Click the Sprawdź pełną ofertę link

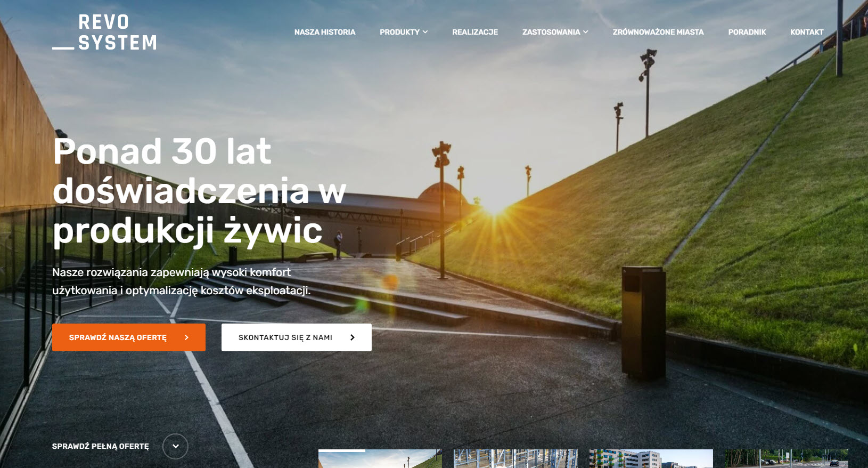coord(101,446)
